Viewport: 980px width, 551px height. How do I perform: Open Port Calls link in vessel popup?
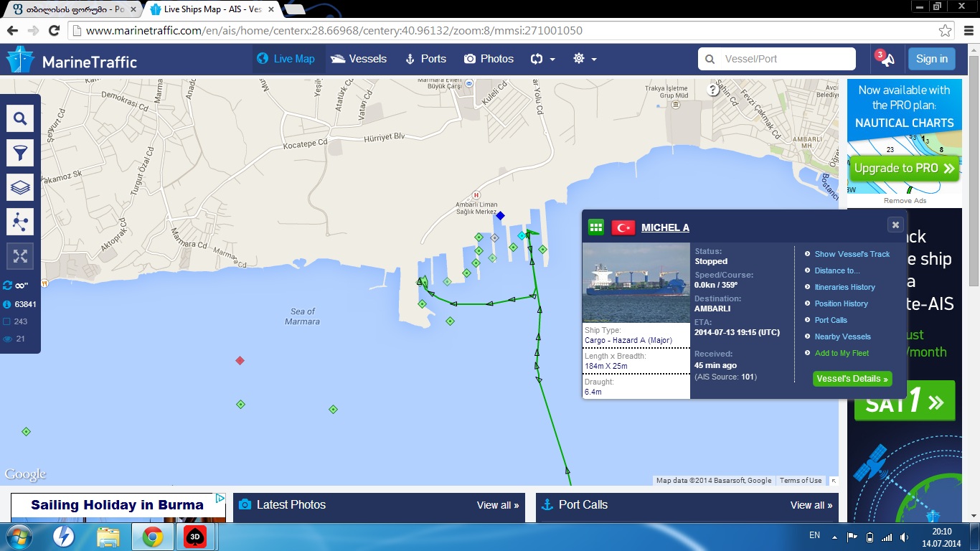[831, 320]
